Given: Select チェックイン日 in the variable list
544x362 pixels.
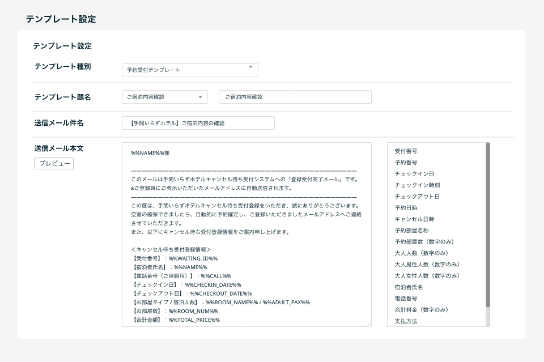Looking at the screenshot, I should click(414, 174).
